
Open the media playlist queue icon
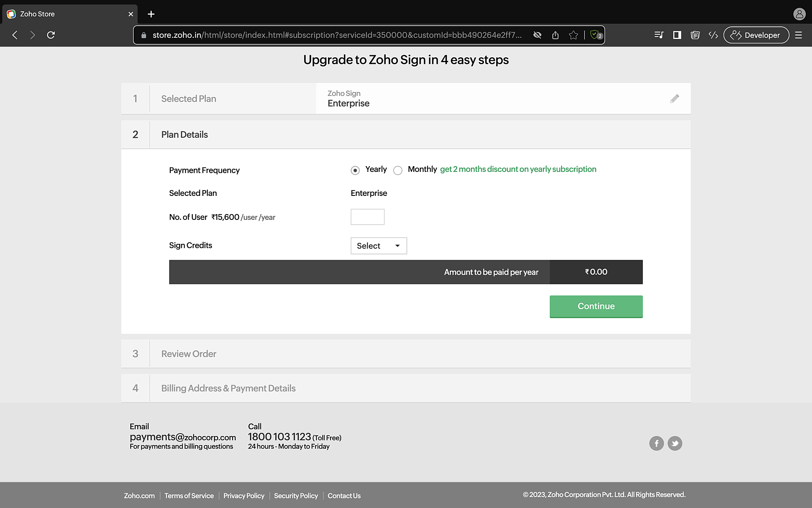(x=659, y=35)
